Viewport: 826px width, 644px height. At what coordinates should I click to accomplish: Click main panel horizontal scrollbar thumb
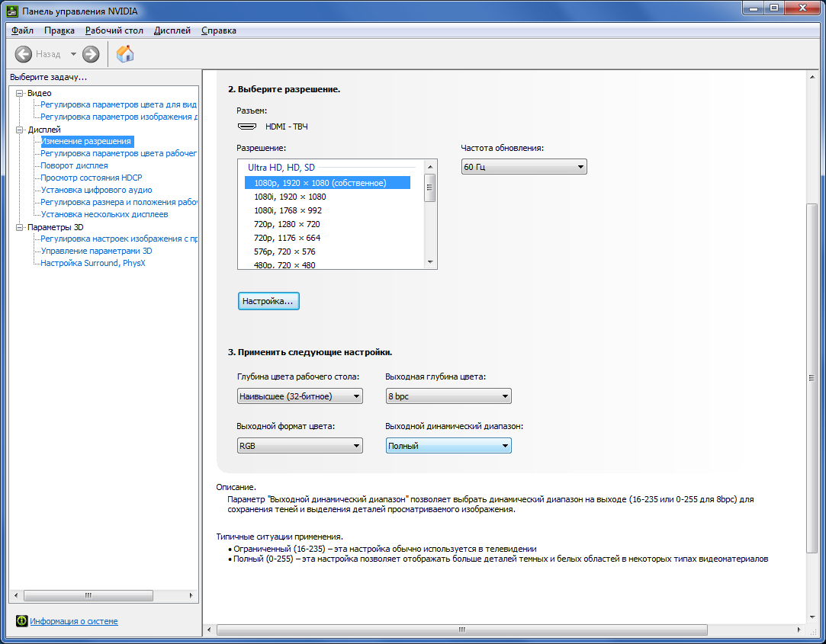[462, 630]
